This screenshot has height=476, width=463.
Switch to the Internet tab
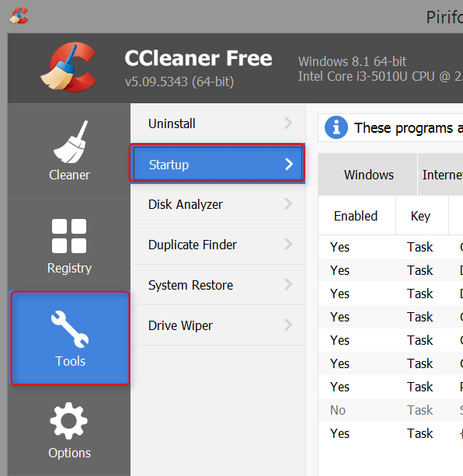tap(440, 175)
